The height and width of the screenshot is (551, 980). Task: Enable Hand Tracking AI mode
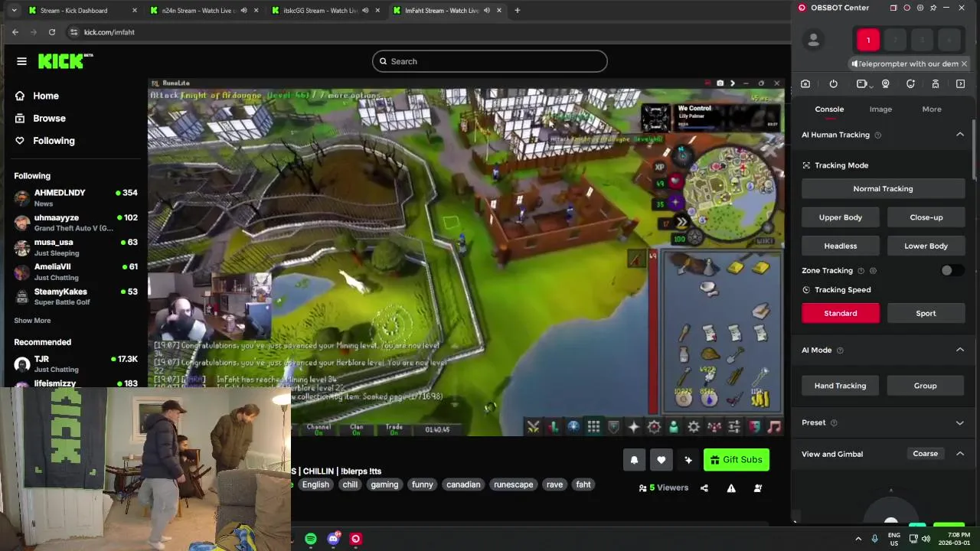(x=841, y=386)
